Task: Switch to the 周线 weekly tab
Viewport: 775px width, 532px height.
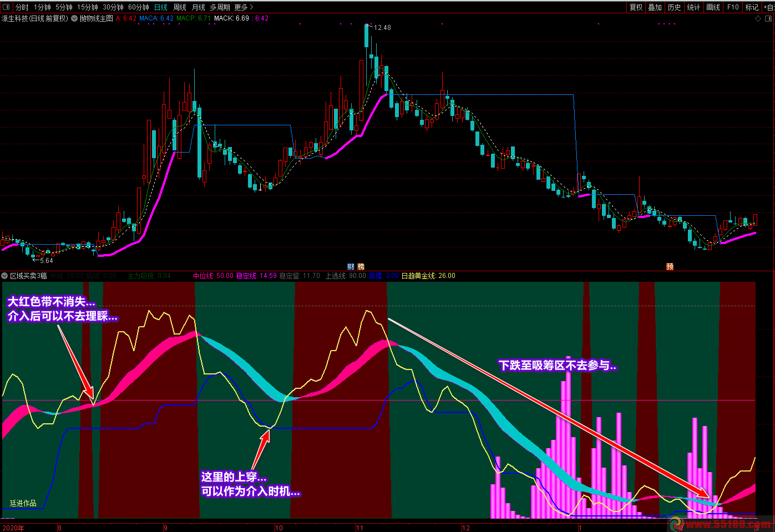Action: [180, 7]
